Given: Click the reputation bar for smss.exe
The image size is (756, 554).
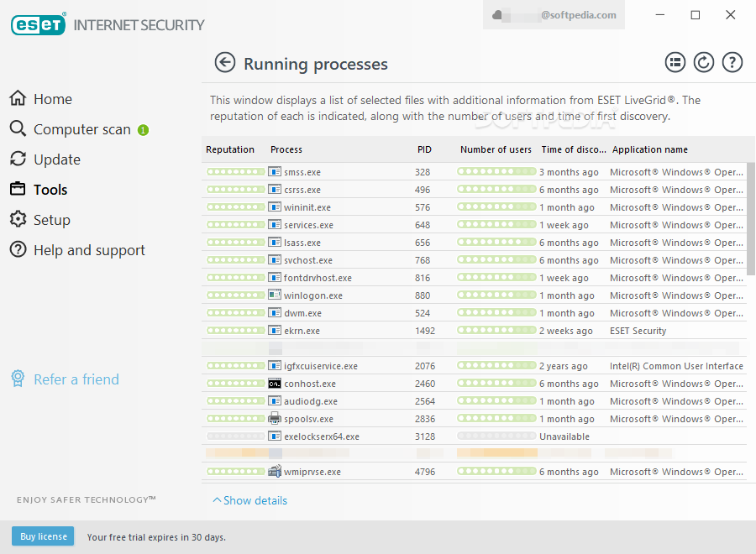Looking at the screenshot, I should (x=236, y=171).
